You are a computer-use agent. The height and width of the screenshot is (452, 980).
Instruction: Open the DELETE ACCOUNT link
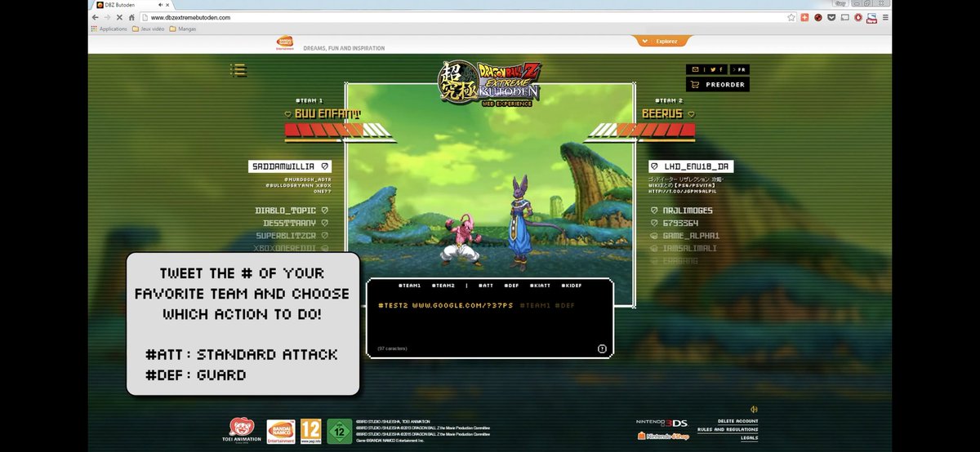tap(738, 421)
